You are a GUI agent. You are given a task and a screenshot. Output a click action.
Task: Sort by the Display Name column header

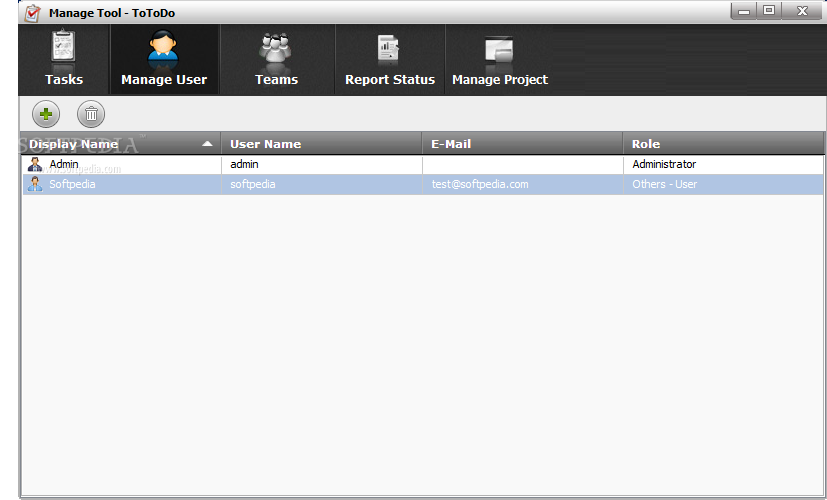pyautogui.click(x=121, y=143)
